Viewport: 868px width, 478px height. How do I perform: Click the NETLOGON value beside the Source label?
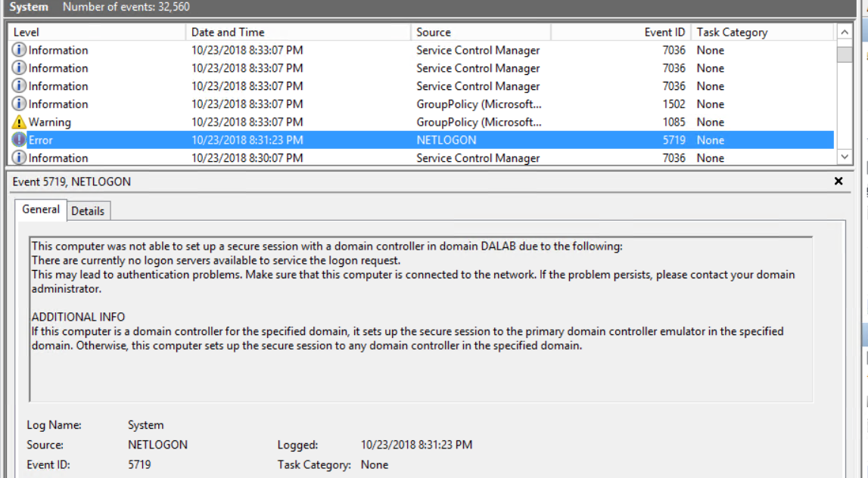157,445
